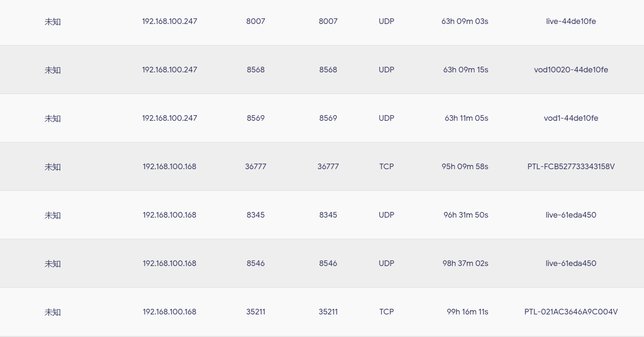Click live-61eda450 in the port 8345 row

click(571, 215)
